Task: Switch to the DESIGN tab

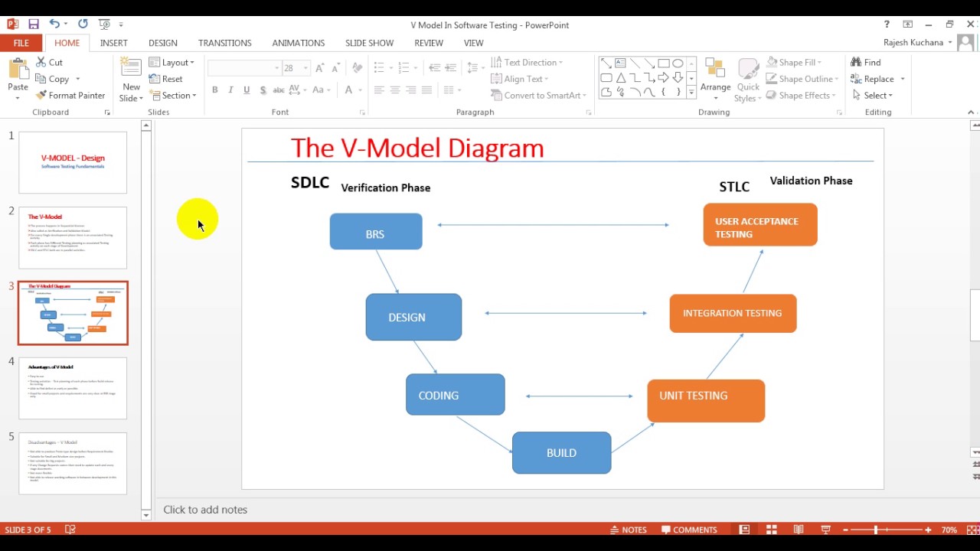Action: point(163,43)
